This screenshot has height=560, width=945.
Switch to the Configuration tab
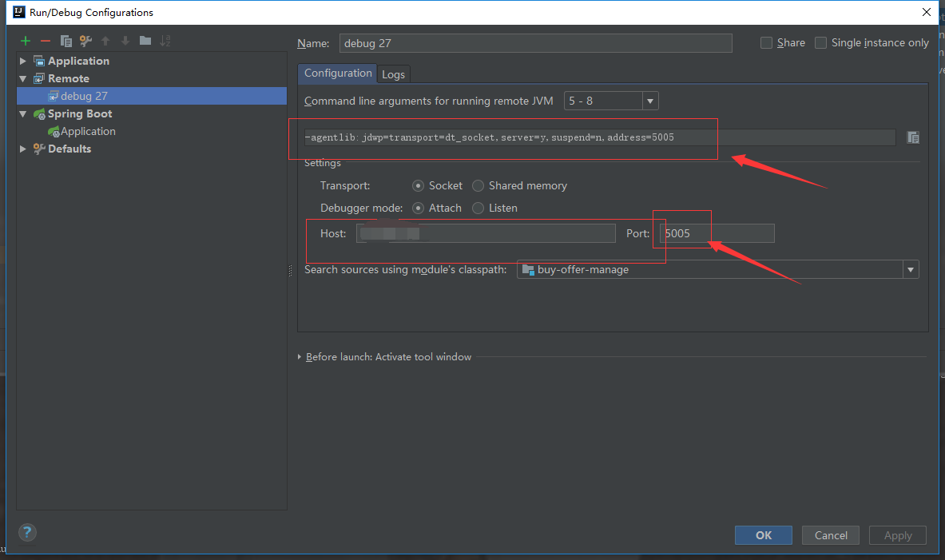[337, 73]
